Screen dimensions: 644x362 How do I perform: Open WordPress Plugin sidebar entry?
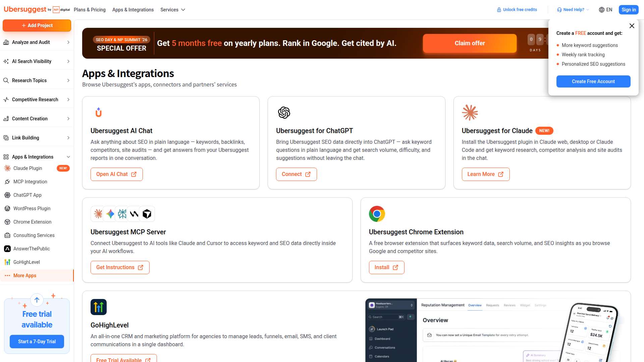(x=37, y=208)
